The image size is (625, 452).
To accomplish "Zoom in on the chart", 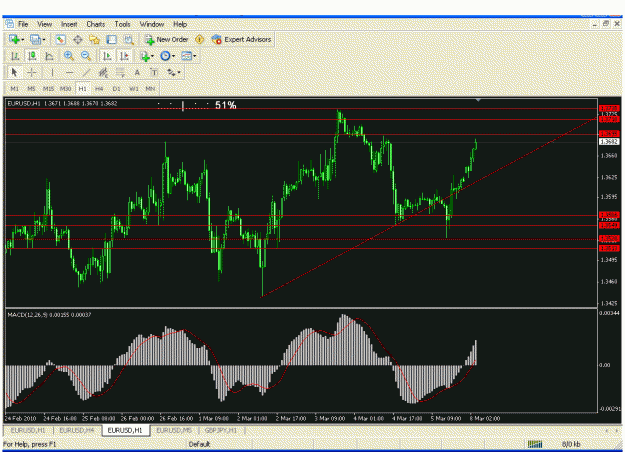I will [x=69, y=56].
